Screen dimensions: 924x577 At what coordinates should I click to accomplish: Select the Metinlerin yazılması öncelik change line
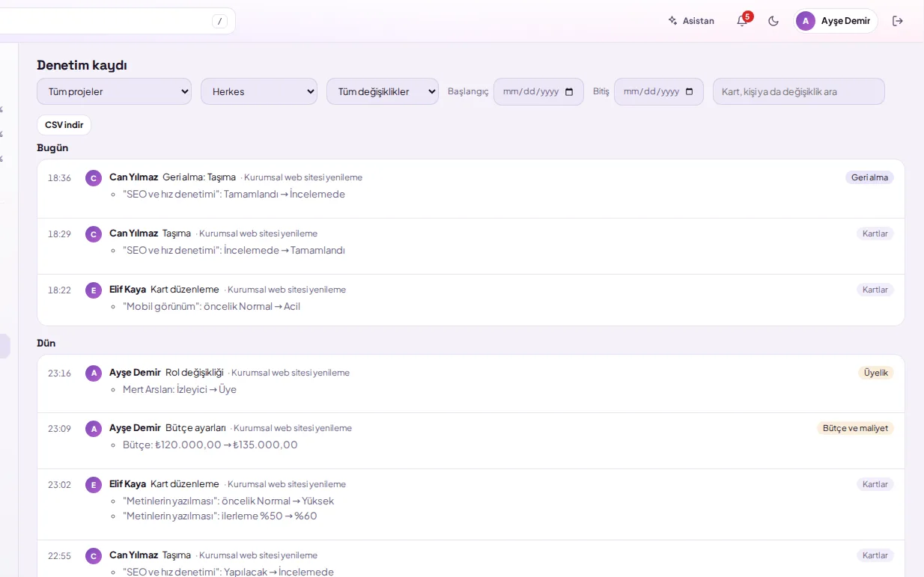coord(228,501)
